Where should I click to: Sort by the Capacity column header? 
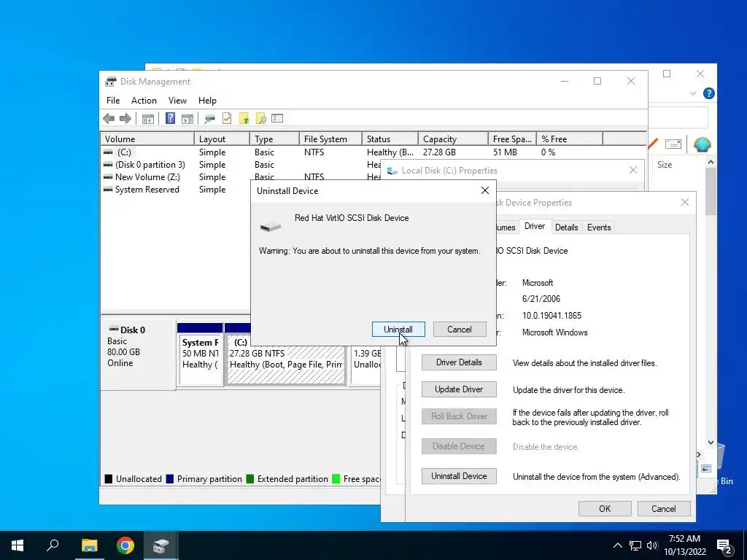(453, 139)
